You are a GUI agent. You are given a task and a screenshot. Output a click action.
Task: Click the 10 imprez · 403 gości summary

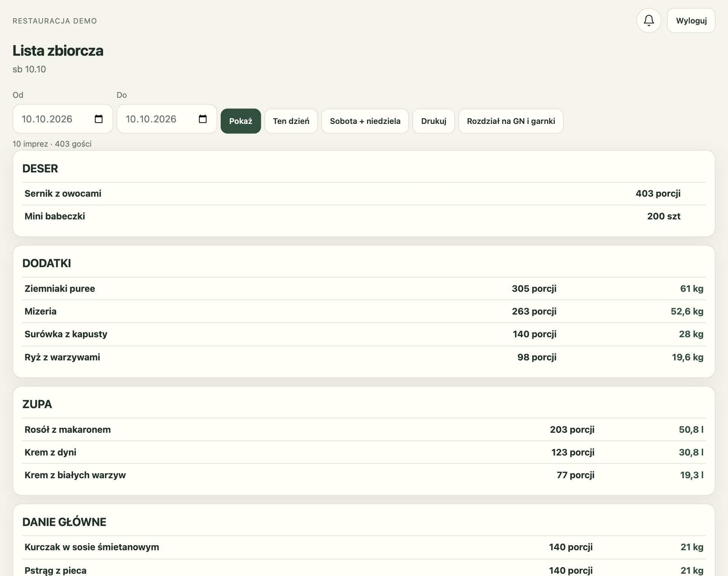coord(52,144)
